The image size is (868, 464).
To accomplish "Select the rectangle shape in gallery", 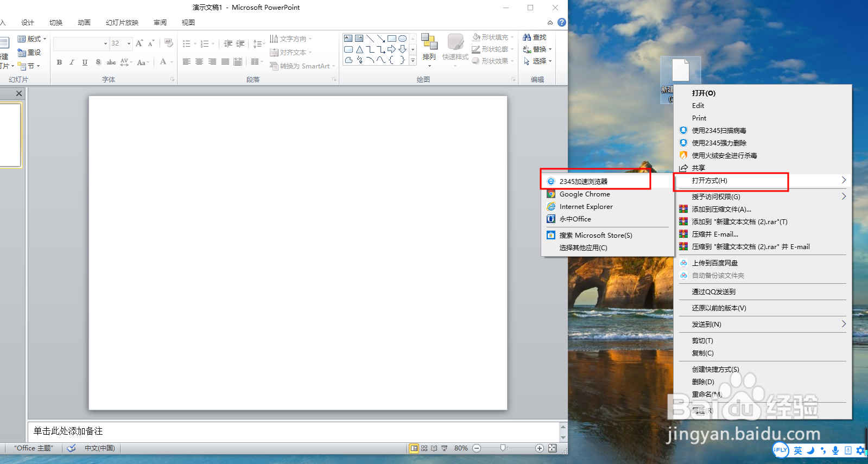I will coord(391,39).
